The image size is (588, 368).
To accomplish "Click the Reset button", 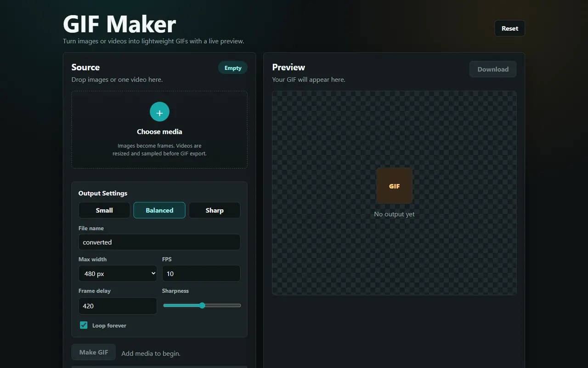I will coord(510,29).
